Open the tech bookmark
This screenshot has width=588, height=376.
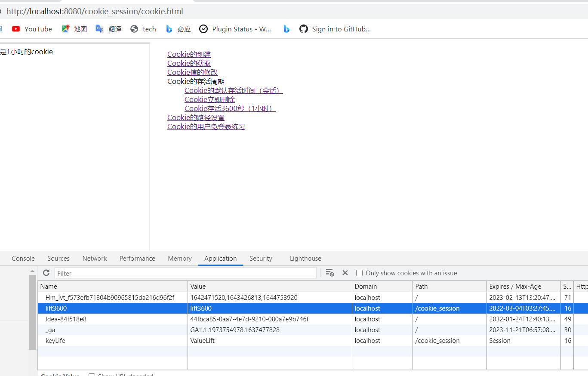click(x=143, y=29)
